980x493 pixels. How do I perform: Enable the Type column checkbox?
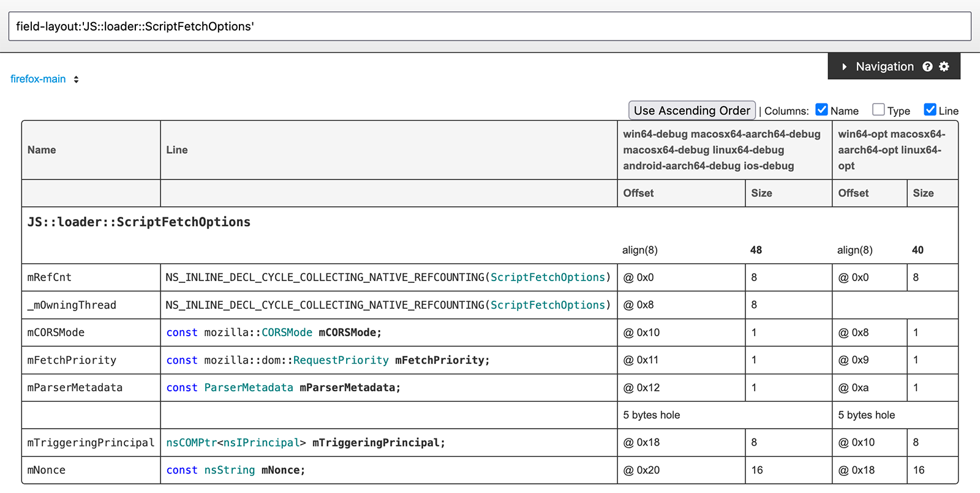coord(878,110)
